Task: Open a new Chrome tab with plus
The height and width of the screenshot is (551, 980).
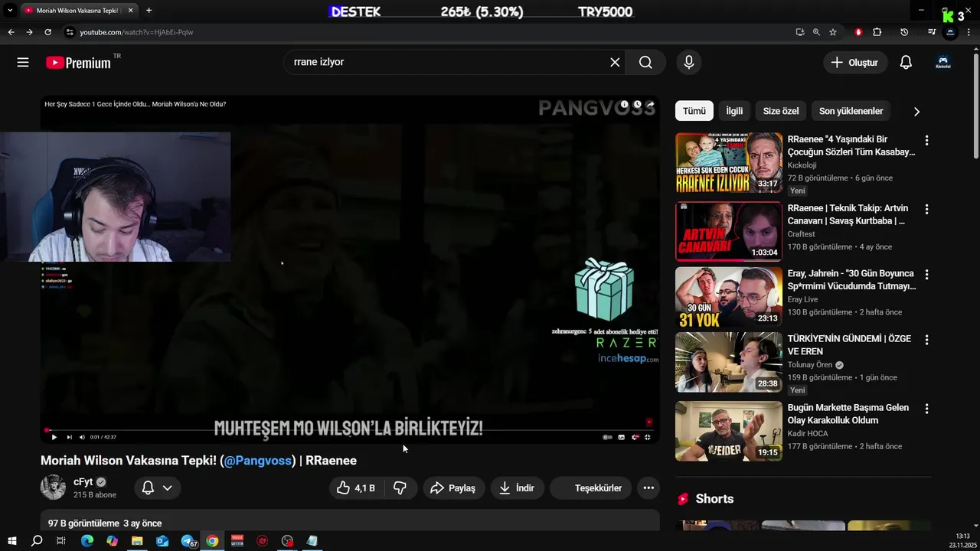Action: click(149, 11)
